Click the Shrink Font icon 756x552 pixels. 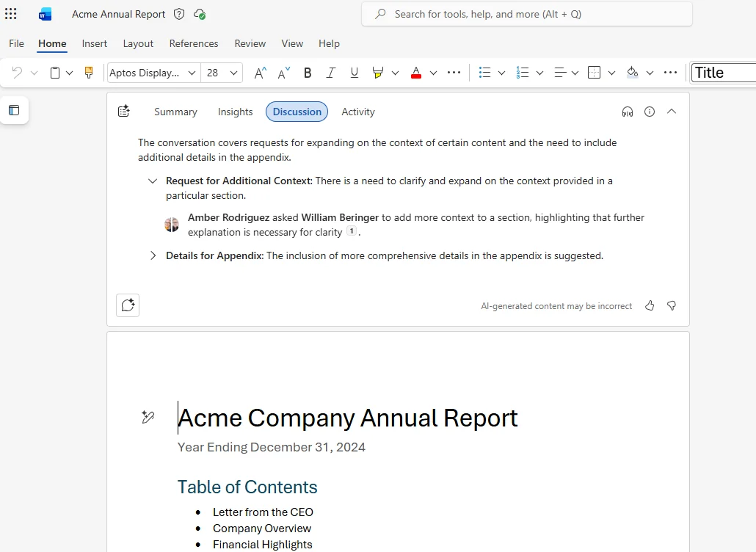pos(283,73)
